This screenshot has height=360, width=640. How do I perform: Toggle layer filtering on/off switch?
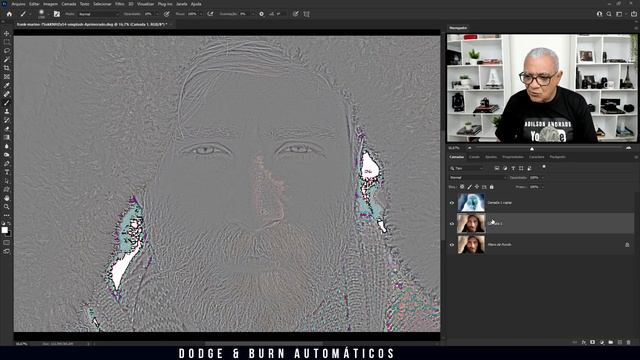(544, 167)
